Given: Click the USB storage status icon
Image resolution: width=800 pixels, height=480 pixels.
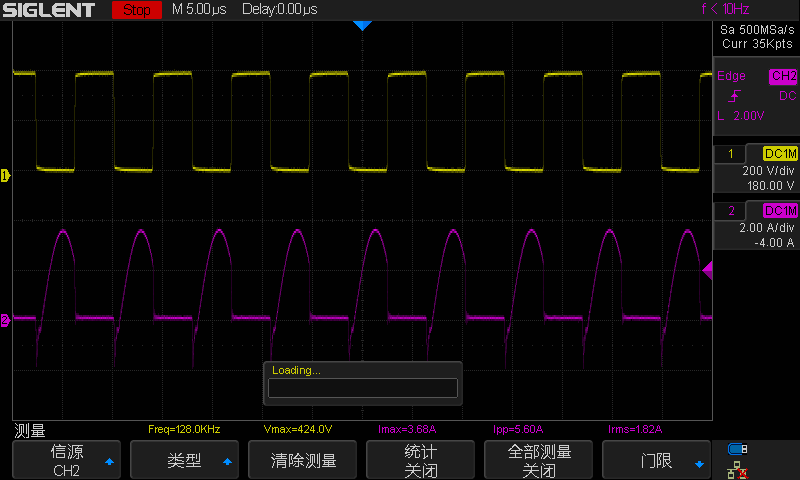Looking at the screenshot, I should click(737, 449).
